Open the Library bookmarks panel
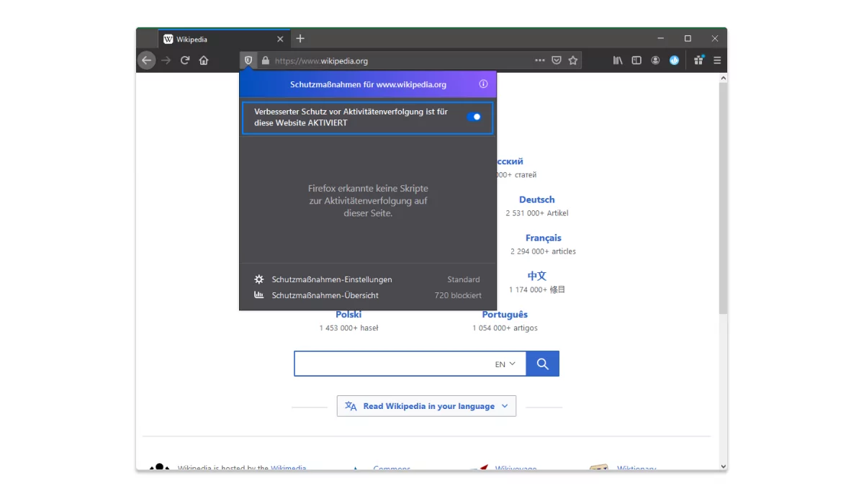The width and height of the screenshot is (864, 504). coord(618,60)
